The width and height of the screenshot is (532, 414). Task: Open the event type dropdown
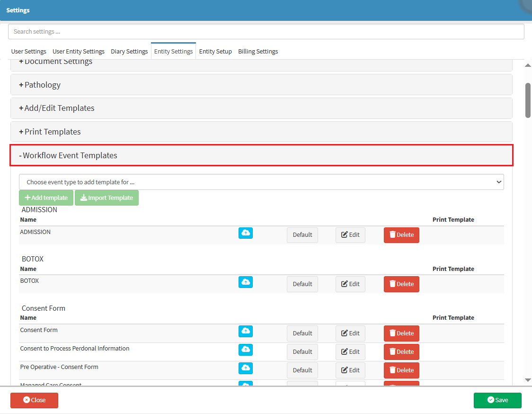(261, 182)
